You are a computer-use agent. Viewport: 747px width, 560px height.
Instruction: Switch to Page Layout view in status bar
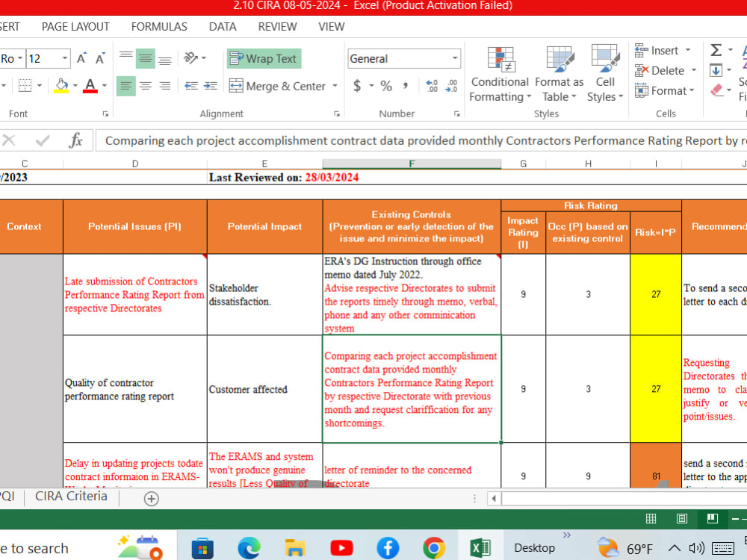click(x=682, y=519)
